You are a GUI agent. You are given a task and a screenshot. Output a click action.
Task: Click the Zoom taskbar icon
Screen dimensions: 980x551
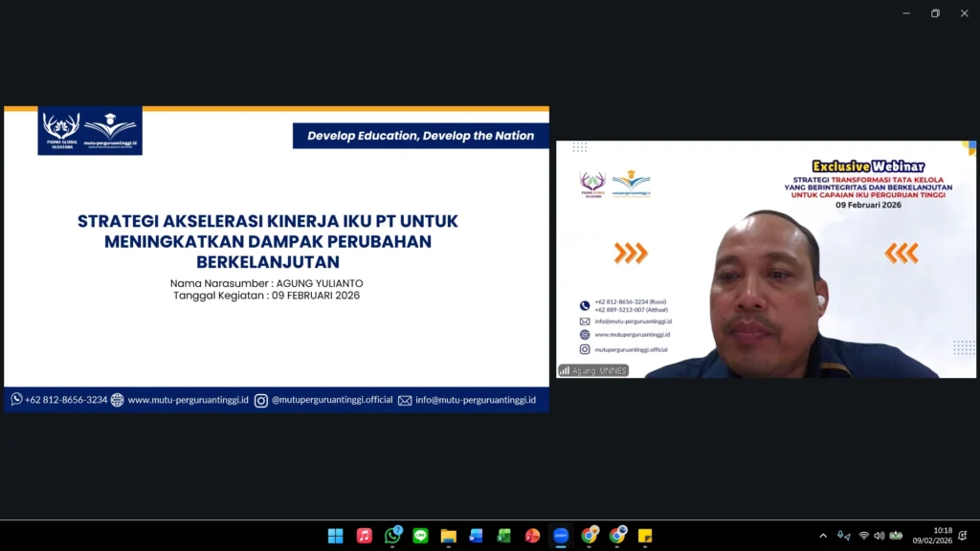click(x=561, y=536)
